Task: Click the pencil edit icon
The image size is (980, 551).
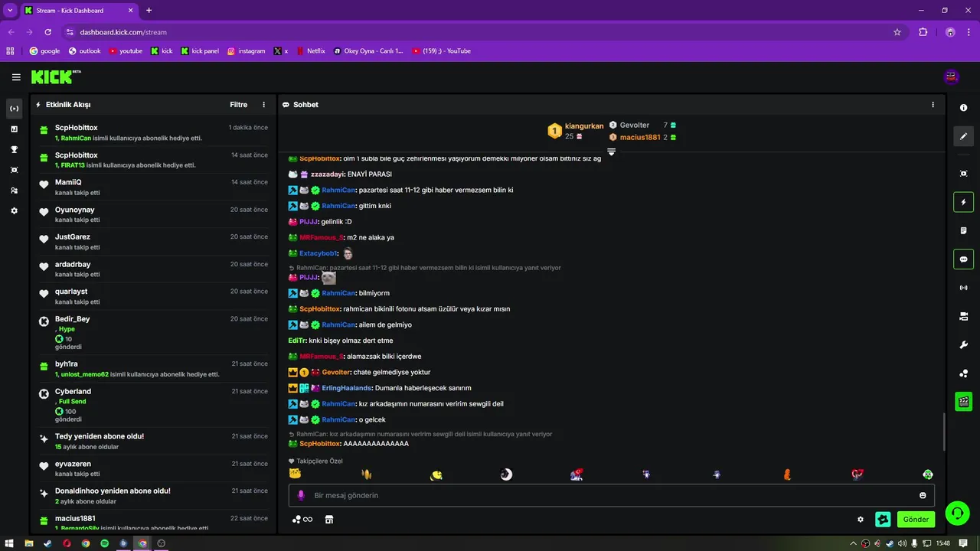Action: [x=964, y=136]
